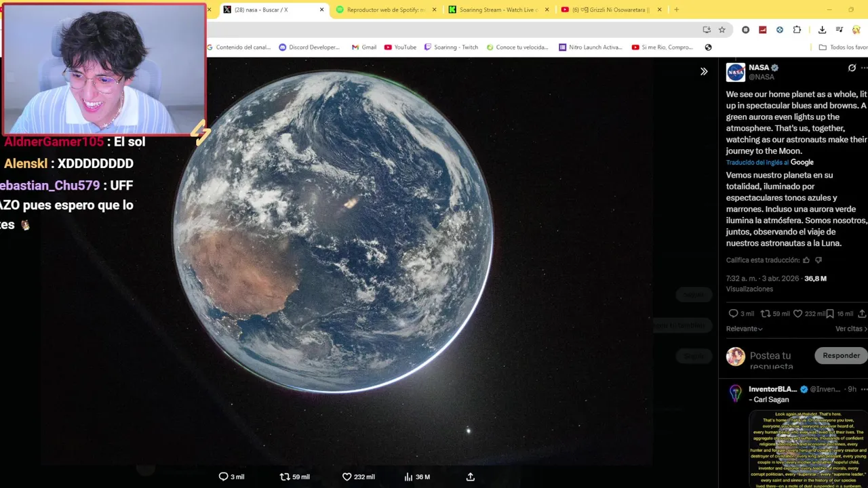Collapse the post sidebar with double chevron
The height and width of the screenshot is (488, 868).
point(704,71)
